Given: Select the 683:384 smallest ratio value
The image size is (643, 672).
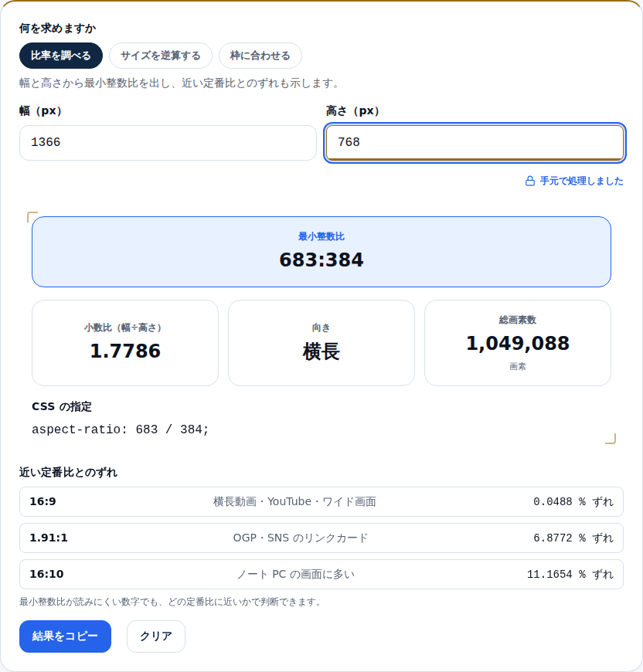Looking at the screenshot, I should coord(321,260).
